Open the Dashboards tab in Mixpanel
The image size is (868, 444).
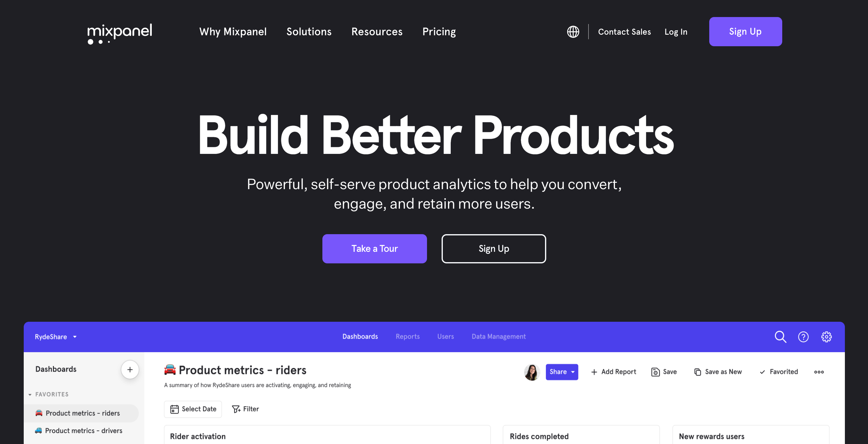[x=359, y=336]
